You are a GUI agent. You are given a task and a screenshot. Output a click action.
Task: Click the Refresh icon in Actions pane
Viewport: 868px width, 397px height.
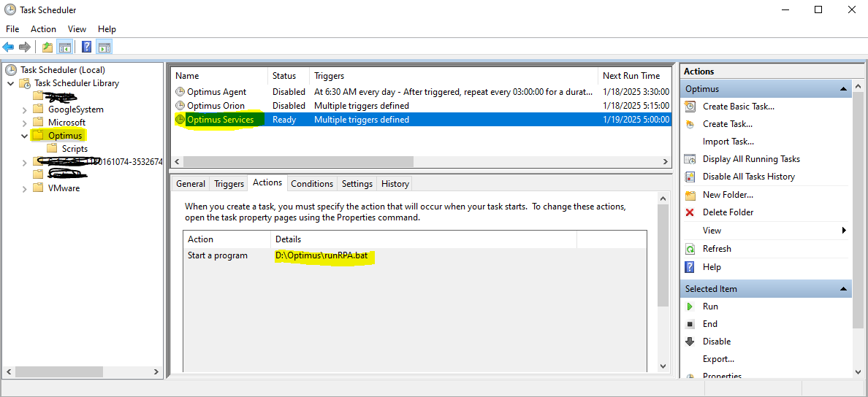[690, 249]
